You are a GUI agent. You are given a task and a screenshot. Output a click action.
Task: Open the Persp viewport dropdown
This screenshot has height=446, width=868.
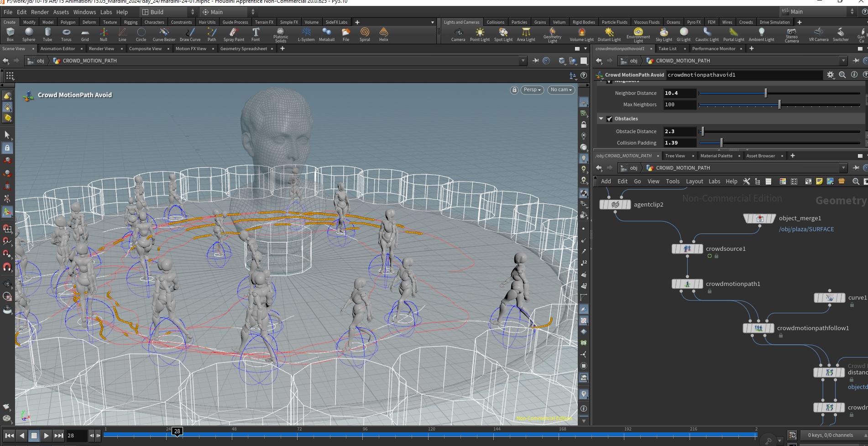(x=533, y=90)
